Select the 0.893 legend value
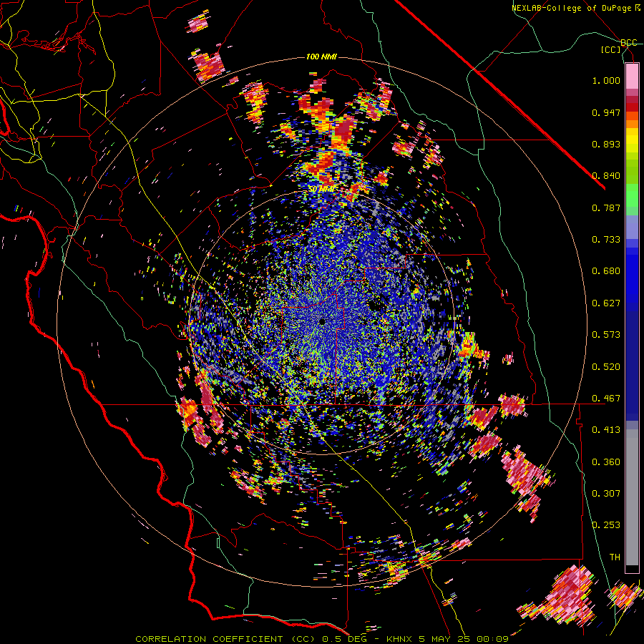The width and height of the screenshot is (644, 644). [x=606, y=144]
